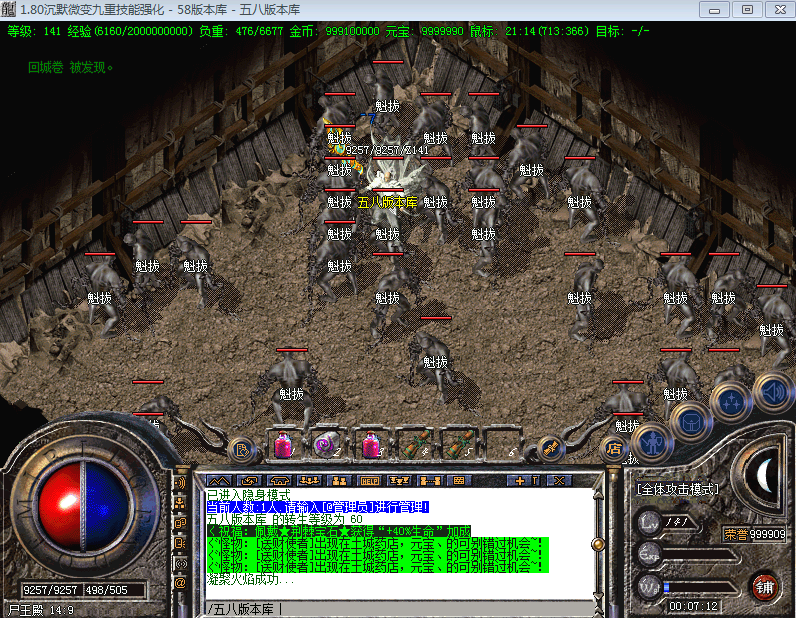Open the bag inventory round button

click(691, 422)
